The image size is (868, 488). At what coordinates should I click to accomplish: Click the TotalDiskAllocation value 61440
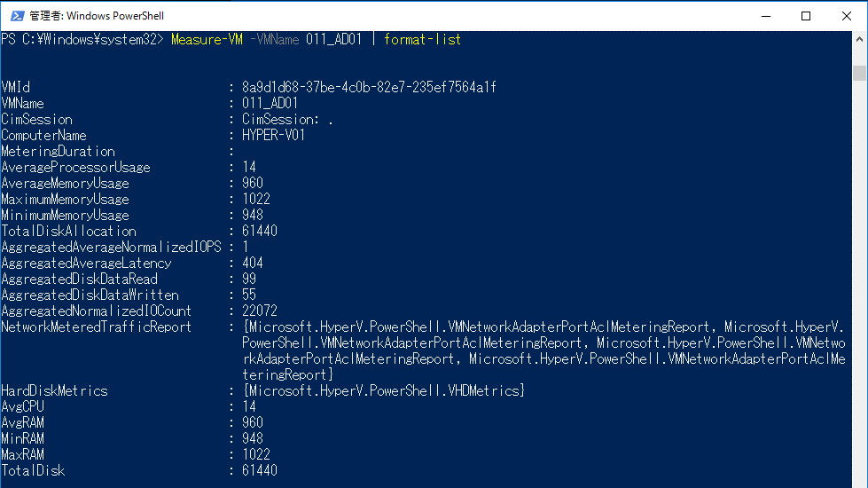pyautogui.click(x=260, y=232)
